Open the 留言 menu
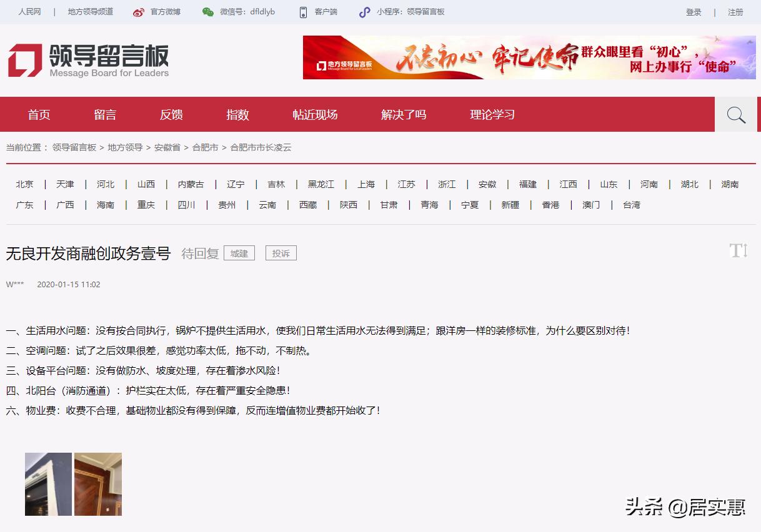The width and height of the screenshot is (761, 532). click(x=104, y=114)
